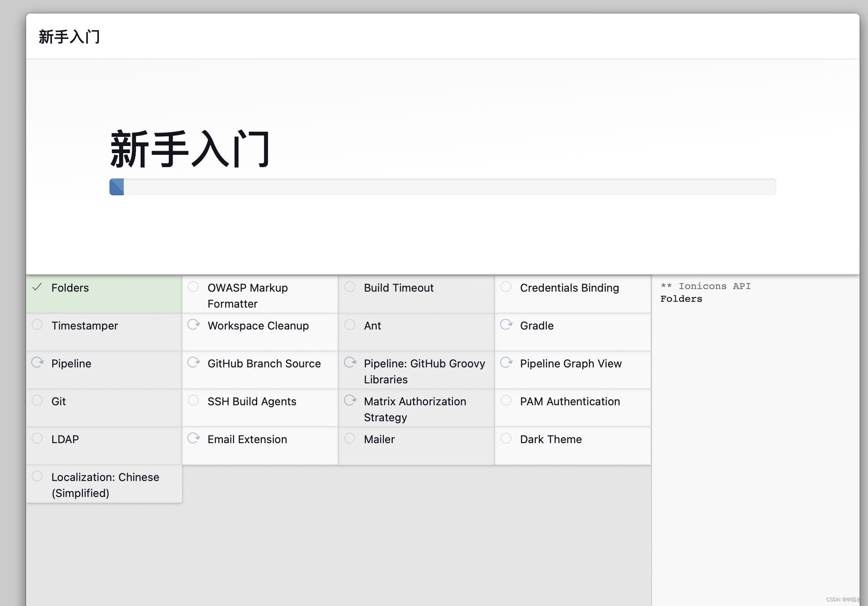Image resolution: width=868 pixels, height=606 pixels.
Task: Click the pending circle icon beside Git
Action: 37,400
